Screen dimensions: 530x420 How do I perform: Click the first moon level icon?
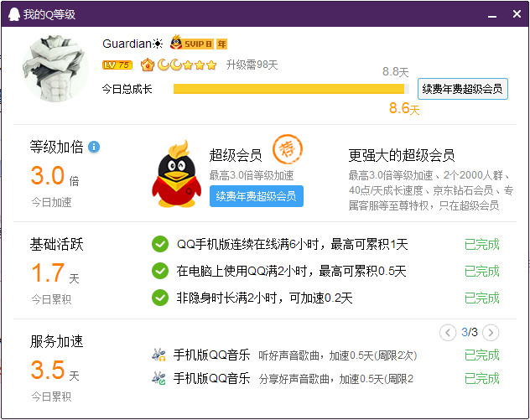point(164,65)
